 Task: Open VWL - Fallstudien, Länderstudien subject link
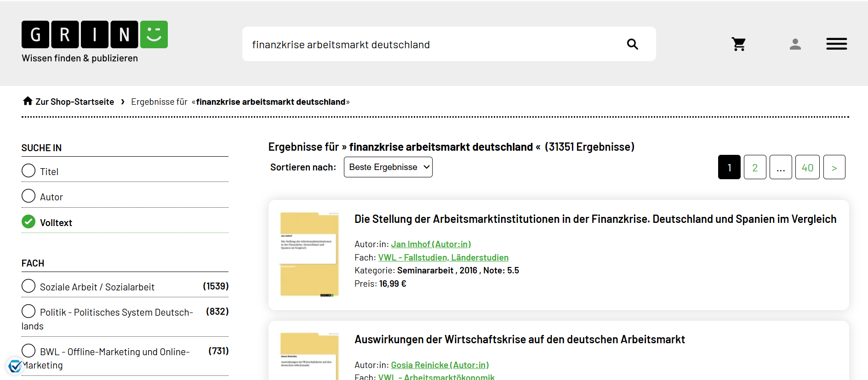coord(443,258)
